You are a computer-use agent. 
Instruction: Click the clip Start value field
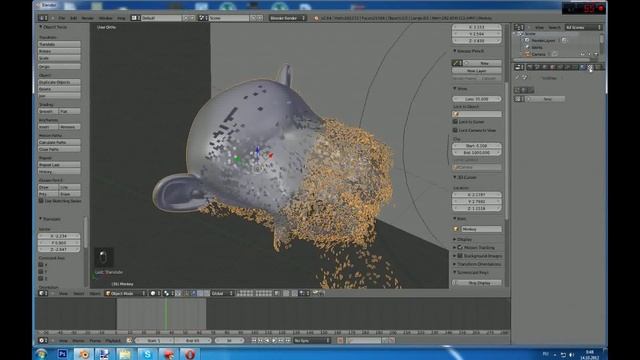[477, 146]
